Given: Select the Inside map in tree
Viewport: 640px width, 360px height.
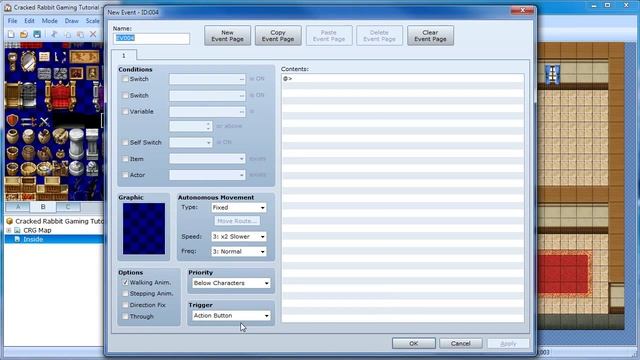Looking at the screenshot, I should coord(33,239).
